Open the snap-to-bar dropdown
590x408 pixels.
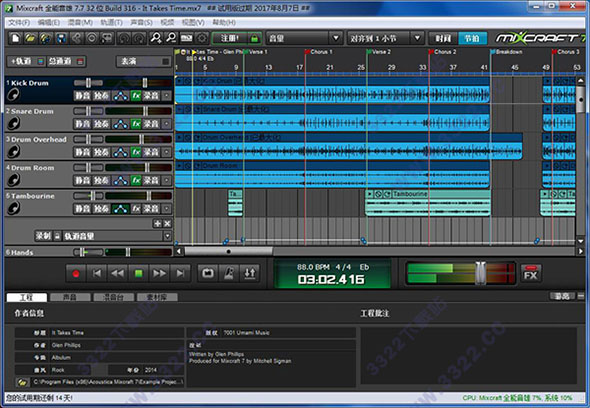click(x=417, y=38)
